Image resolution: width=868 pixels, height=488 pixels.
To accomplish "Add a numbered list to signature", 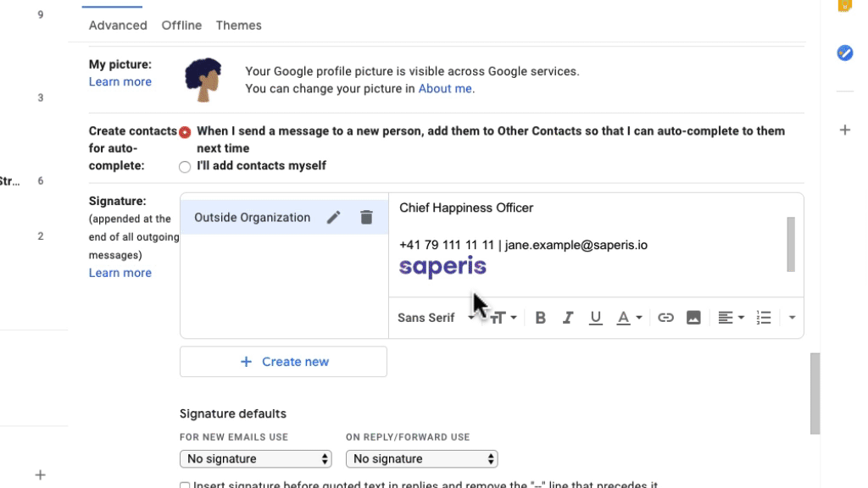I will tap(764, 318).
